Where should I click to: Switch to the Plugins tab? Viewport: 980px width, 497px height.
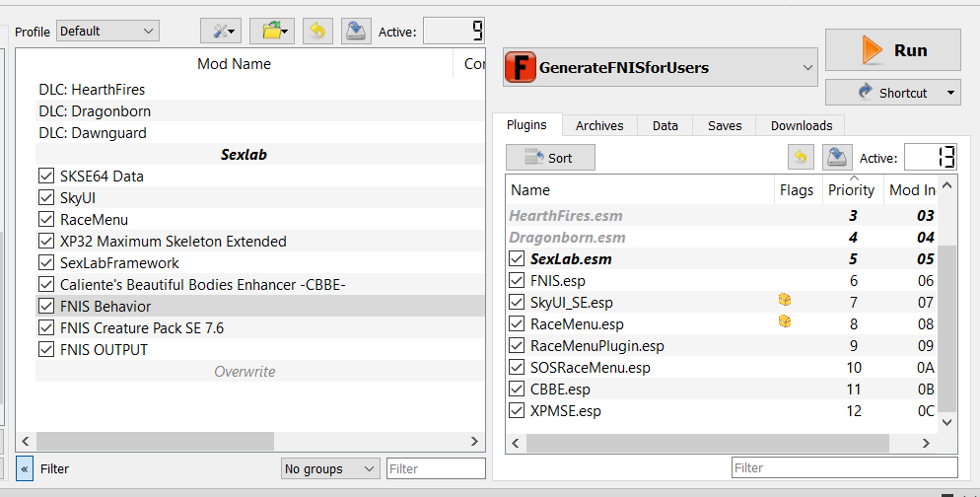526,125
